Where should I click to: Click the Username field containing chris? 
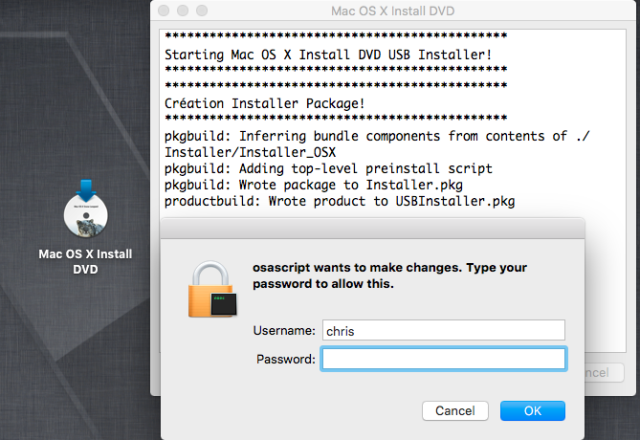click(x=443, y=330)
